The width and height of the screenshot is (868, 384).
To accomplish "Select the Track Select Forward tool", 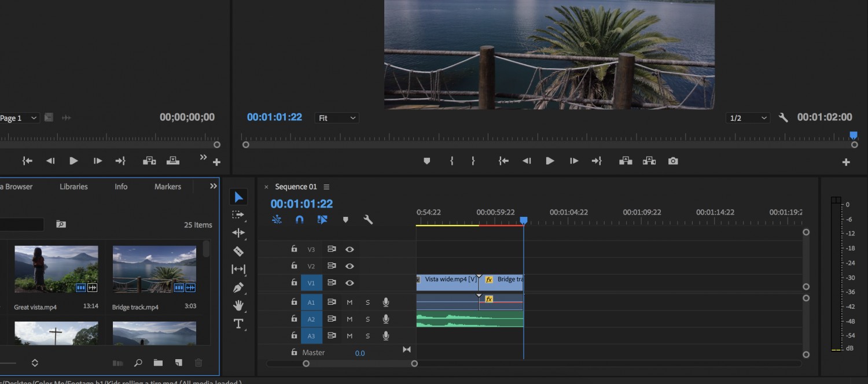I will tap(238, 215).
